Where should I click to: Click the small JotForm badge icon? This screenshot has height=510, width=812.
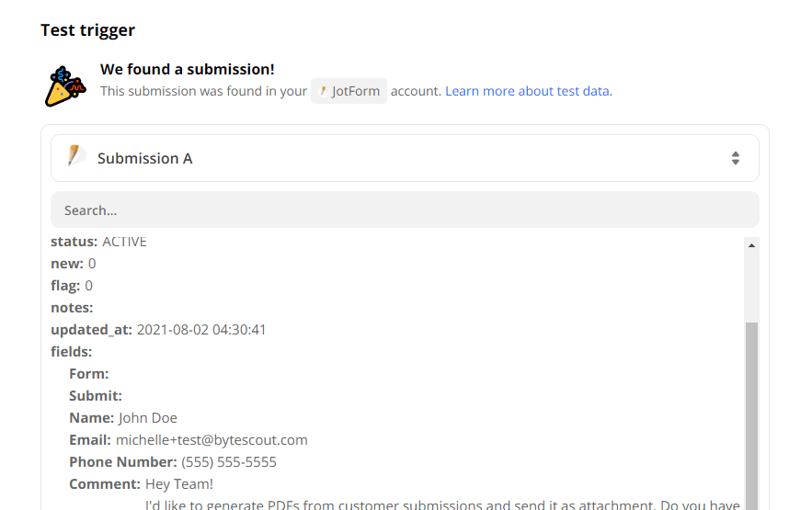coord(323,91)
